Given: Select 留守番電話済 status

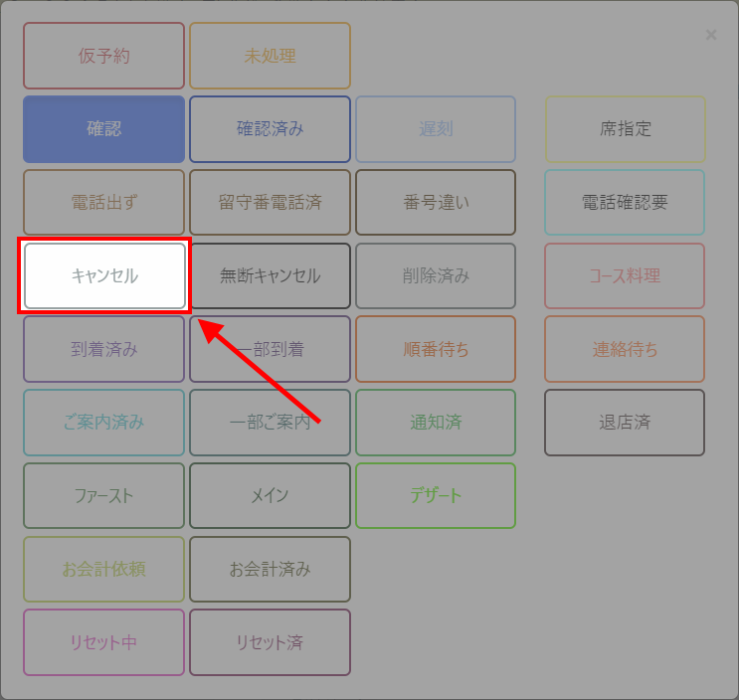Looking at the screenshot, I should click(270, 203).
